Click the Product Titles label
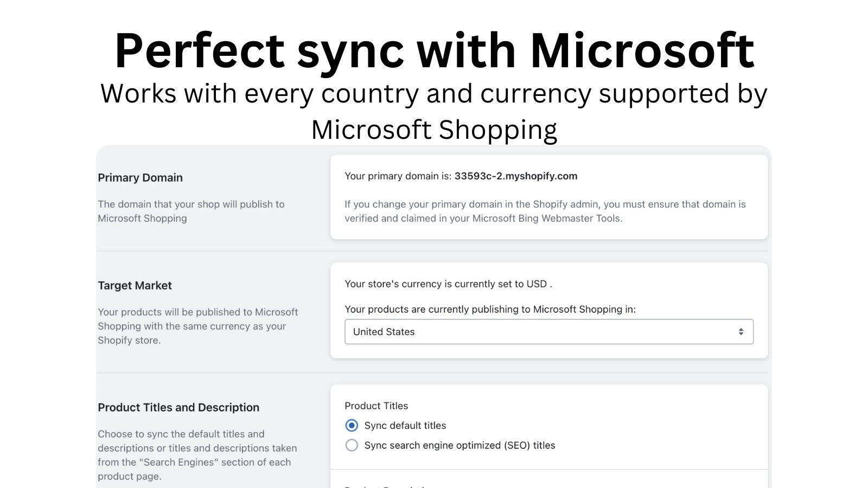 [x=376, y=406]
